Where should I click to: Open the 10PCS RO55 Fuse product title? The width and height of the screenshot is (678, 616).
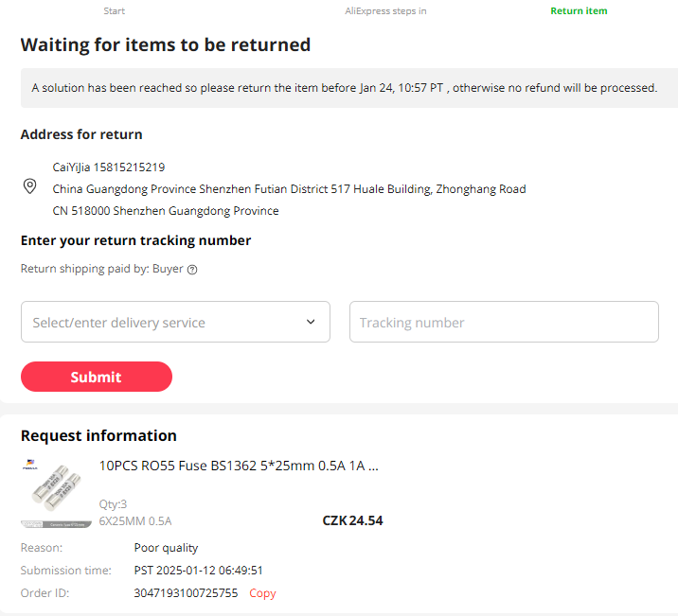click(239, 466)
